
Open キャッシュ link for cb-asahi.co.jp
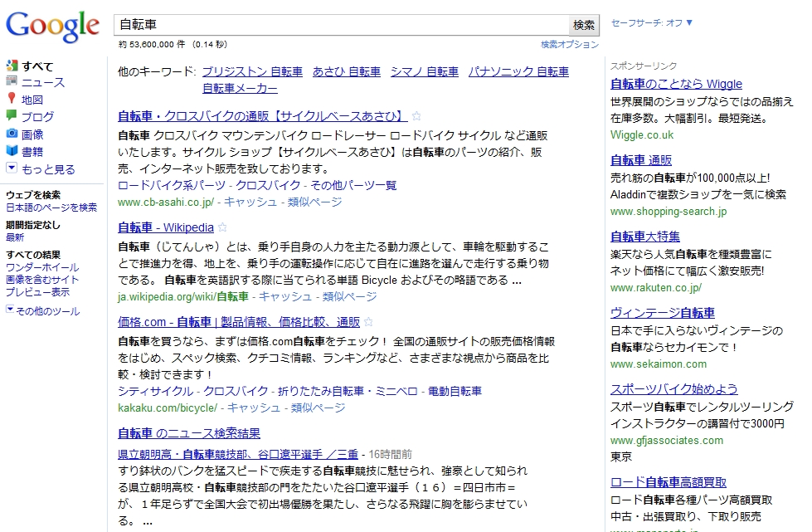pos(250,202)
